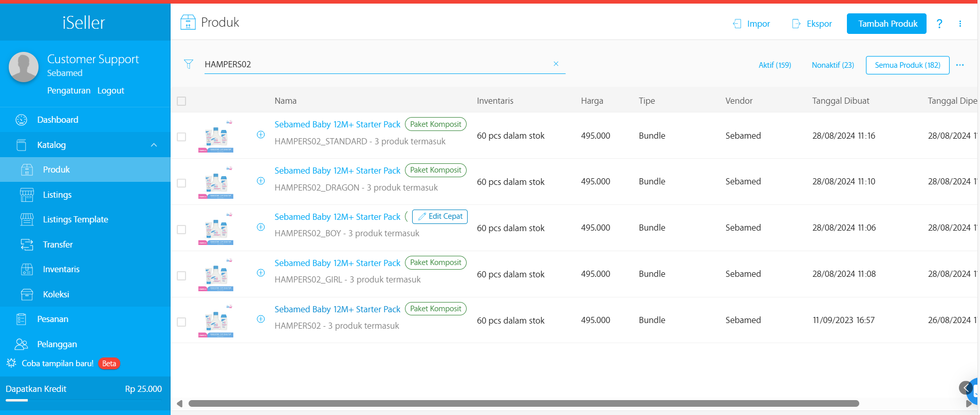This screenshot has height=415, width=980.
Task: Click left arrow of horizontal scrollbar
Action: [x=179, y=404]
